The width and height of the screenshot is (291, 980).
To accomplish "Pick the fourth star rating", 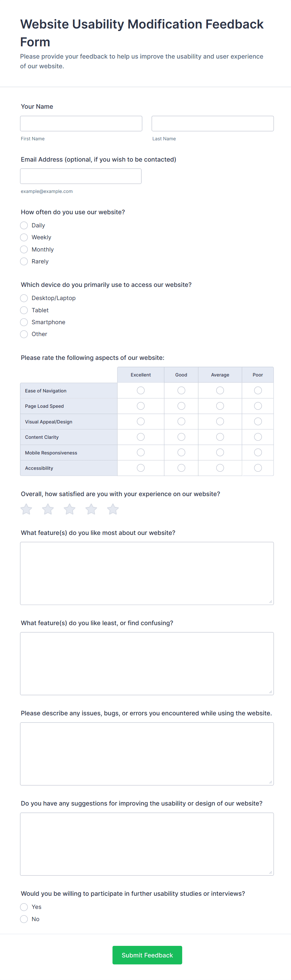I will pos(91,509).
